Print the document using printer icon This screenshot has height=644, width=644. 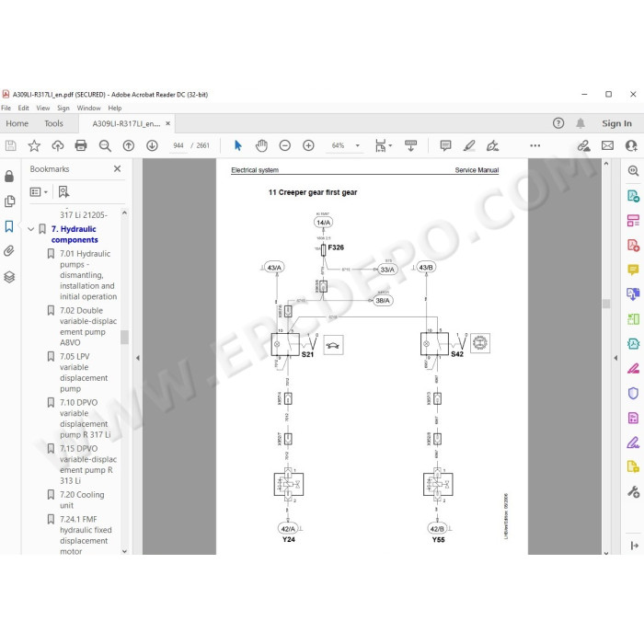click(81, 145)
